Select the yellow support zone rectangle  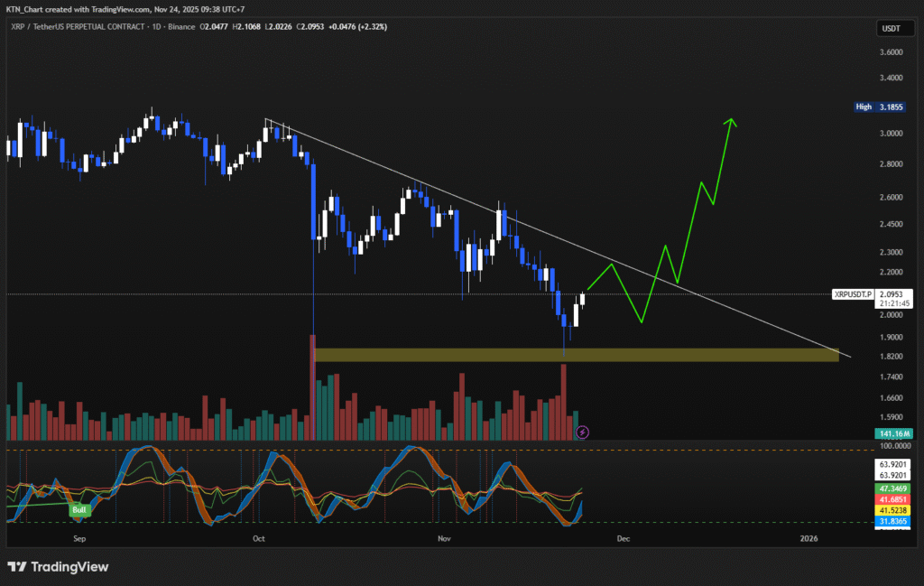[576, 355]
